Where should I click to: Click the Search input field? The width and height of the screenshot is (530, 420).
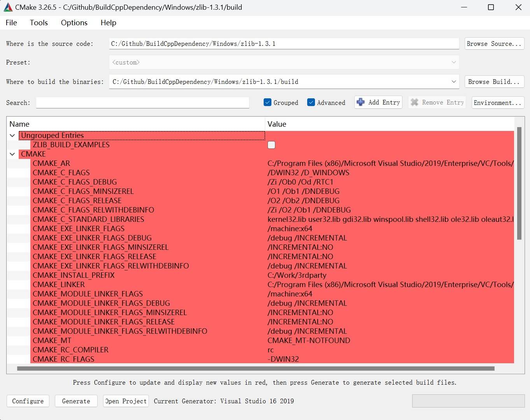point(143,103)
